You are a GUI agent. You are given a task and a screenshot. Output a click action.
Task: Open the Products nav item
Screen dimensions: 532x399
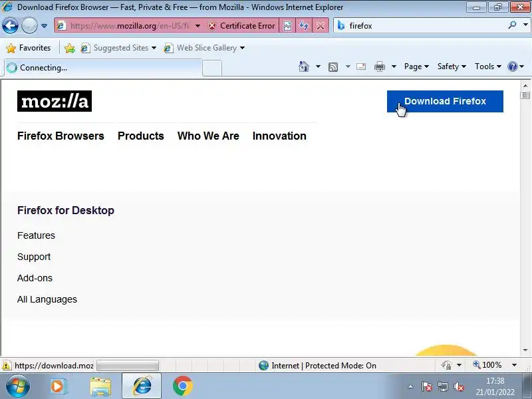141,136
